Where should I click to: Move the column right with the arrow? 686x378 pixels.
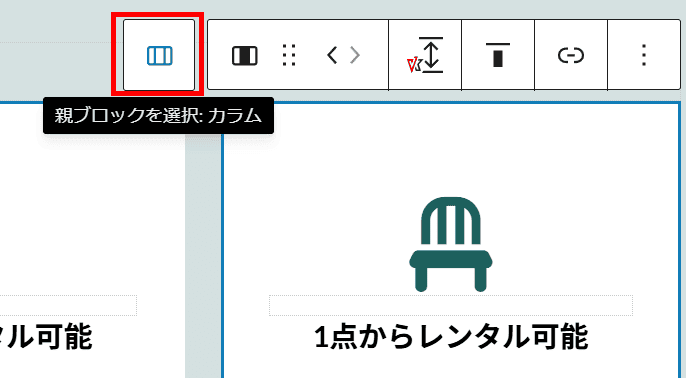click(355, 56)
